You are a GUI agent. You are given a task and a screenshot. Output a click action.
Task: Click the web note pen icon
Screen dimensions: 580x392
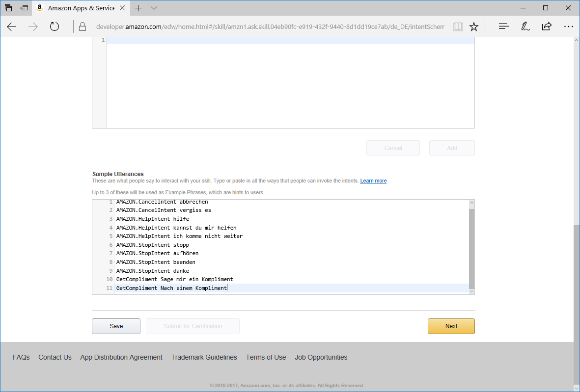[525, 27]
